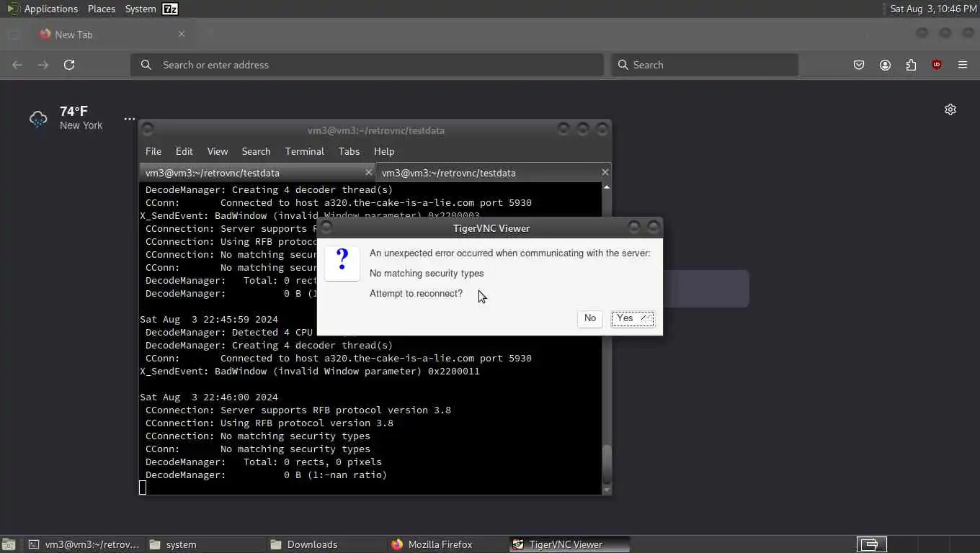
Task: Click workspace switcher in bottom panel
Action: [871, 544]
